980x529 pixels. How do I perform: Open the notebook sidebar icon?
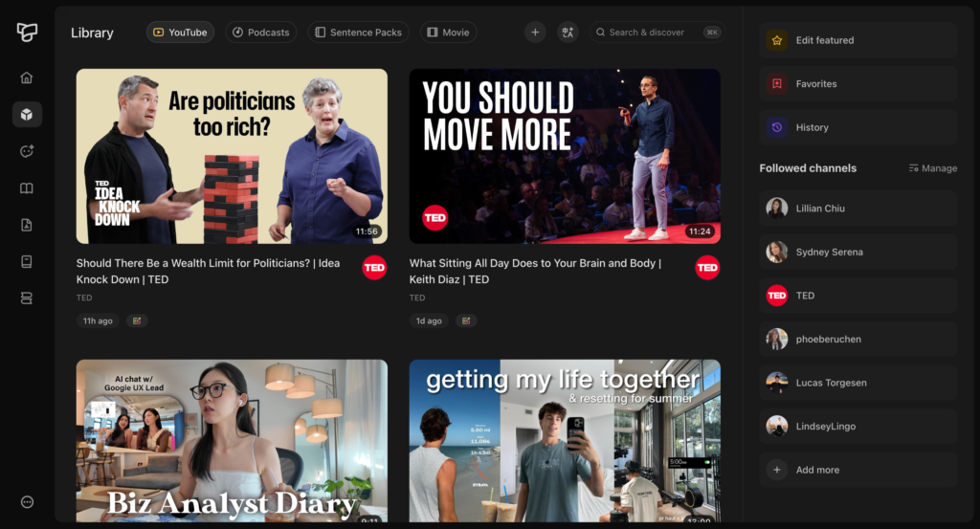26,262
